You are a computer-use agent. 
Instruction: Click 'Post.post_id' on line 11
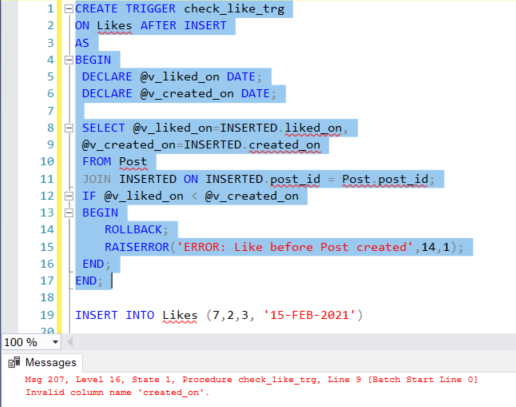pyautogui.click(x=385, y=179)
